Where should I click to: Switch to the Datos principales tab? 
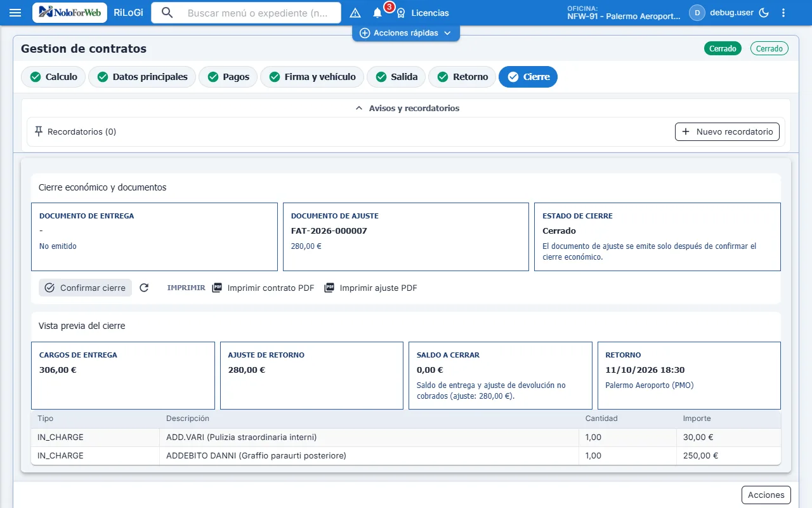point(142,77)
